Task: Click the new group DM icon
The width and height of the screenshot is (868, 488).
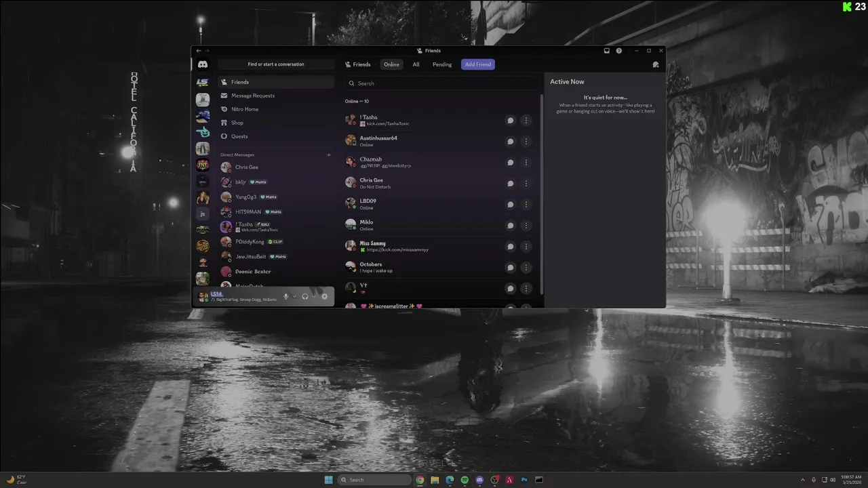Action: [x=656, y=64]
